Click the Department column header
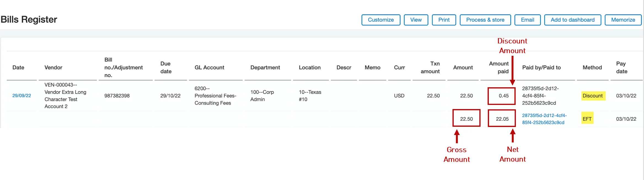 [265, 67]
